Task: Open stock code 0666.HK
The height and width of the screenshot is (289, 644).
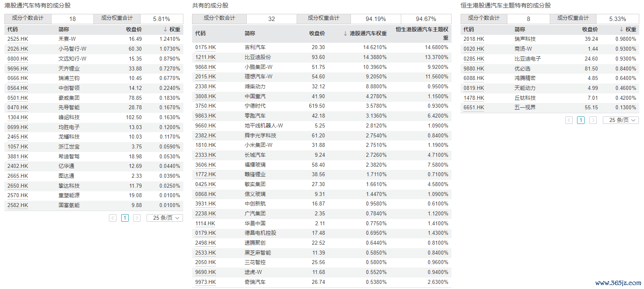Action: click(x=18, y=78)
